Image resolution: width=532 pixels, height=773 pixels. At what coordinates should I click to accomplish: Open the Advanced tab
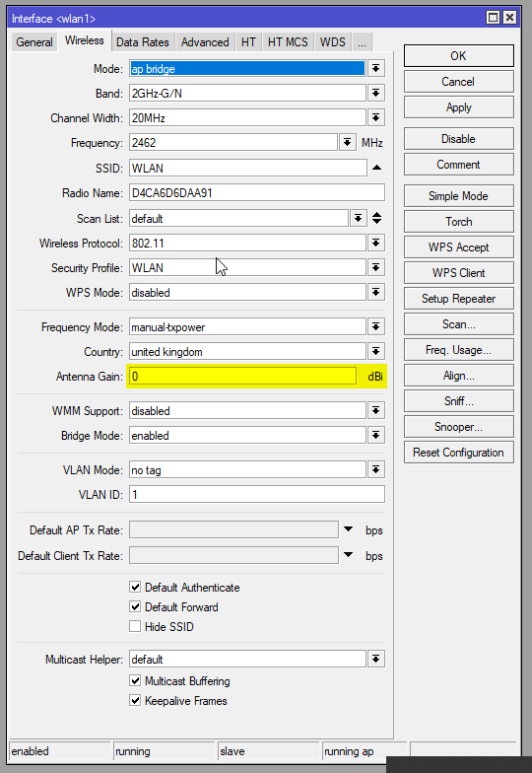[x=205, y=42]
